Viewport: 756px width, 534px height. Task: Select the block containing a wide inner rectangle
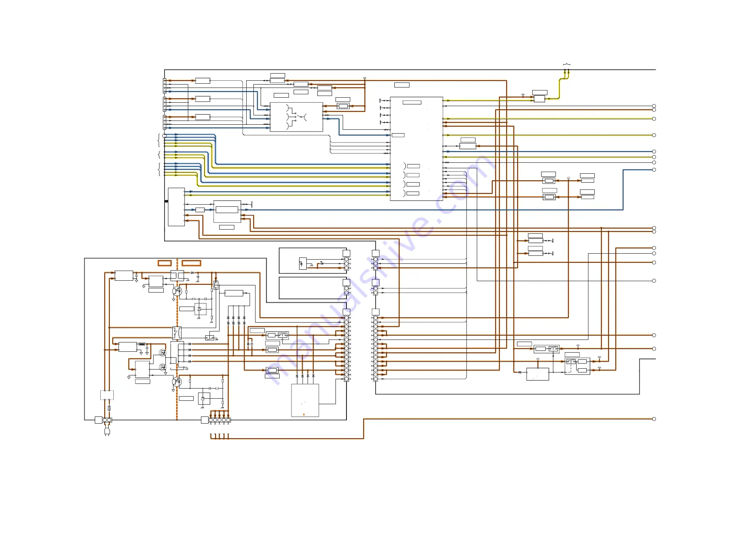pos(227,211)
